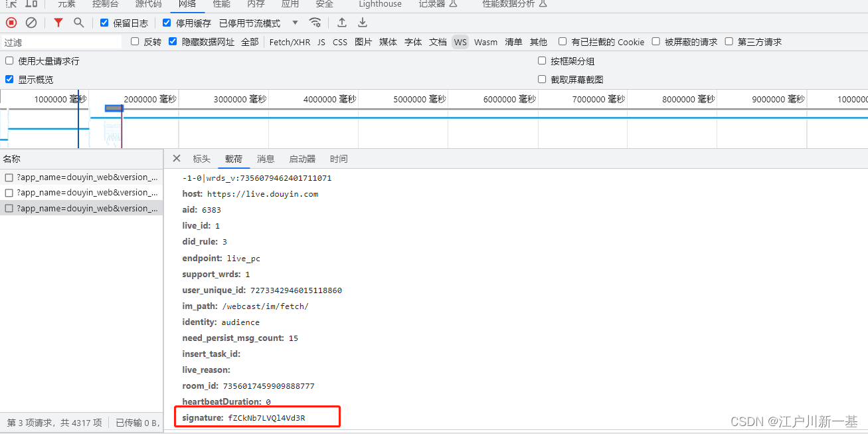This screenshot has height=434, width=868.
Task: Filter requests by WS type
Action: 460,41
